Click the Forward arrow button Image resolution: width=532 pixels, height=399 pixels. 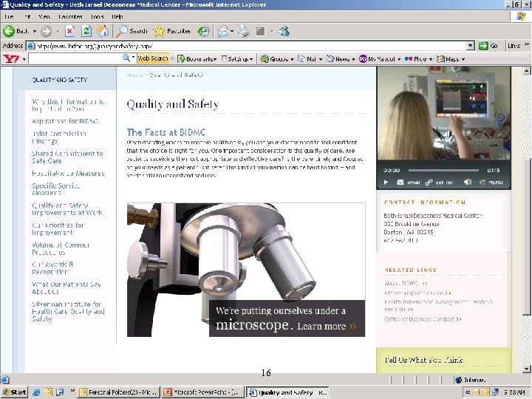point(46,31)
